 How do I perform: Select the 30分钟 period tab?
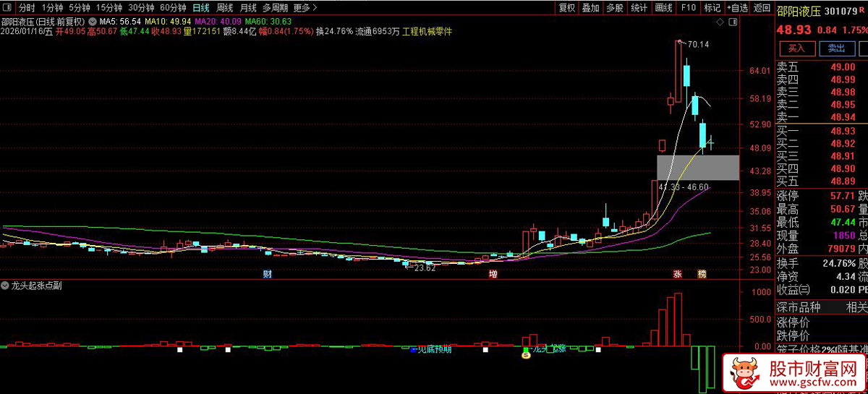[141, 8]
